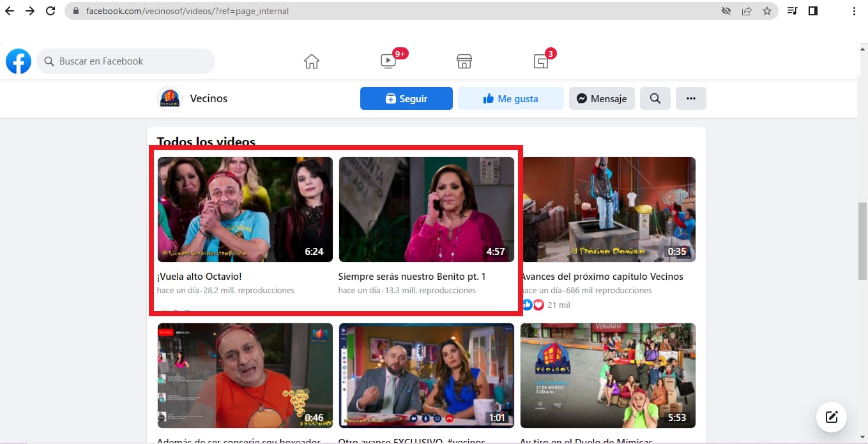Open the browser media control list
The width and height of the screenshot is (868, 444).
pyautogui.click(x=792, y=11)
